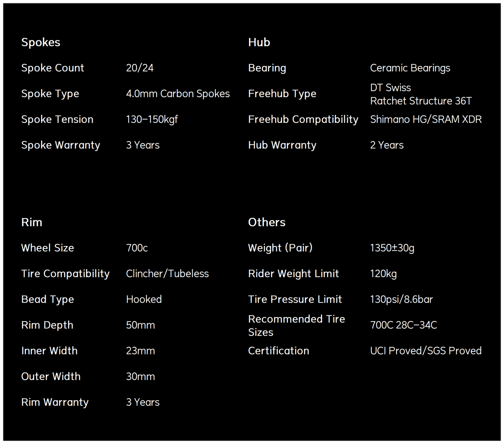Viewport: 504px width, 444px height.
Task: Click the Rim Depth 50mm value
Action: click(x=141, y=325)
